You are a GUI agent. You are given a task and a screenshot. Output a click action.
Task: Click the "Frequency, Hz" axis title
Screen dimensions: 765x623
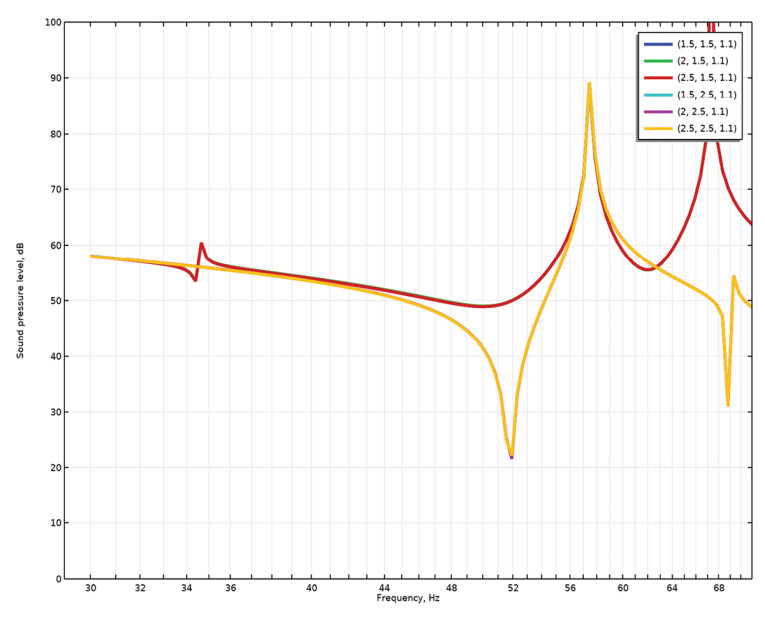[407, 598]
